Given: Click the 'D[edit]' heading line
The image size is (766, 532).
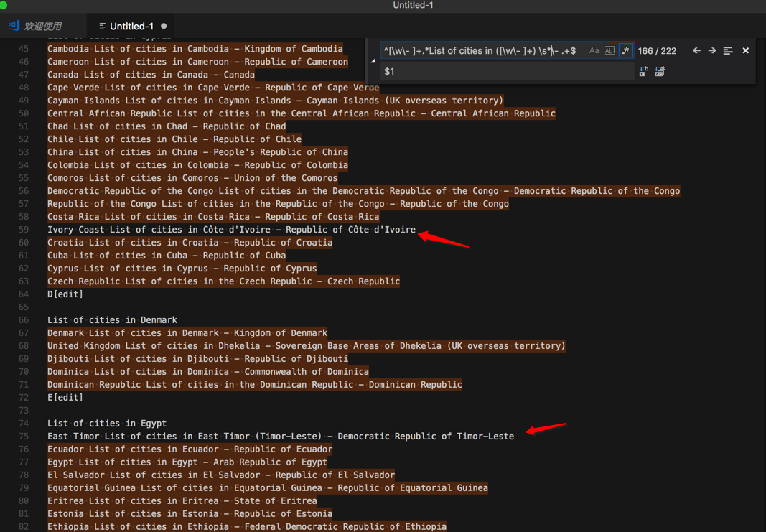Looking at the screenshot, I should (65, 294).
